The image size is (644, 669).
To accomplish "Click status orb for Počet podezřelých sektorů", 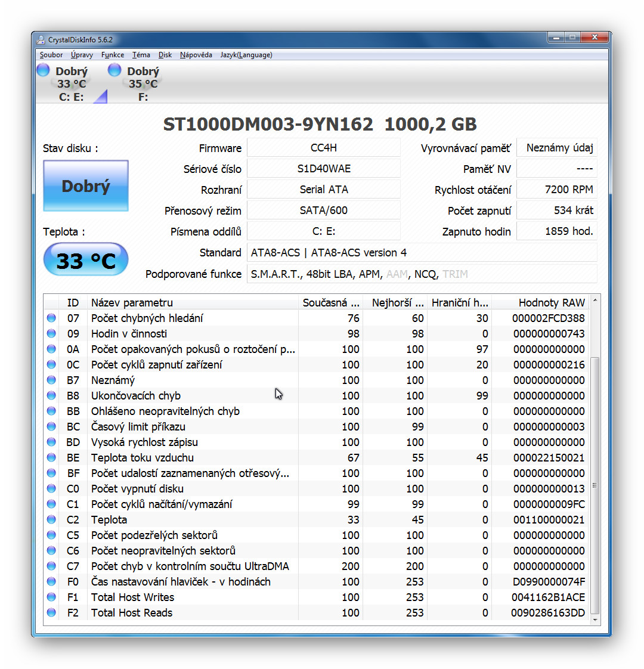I will 51,535.
